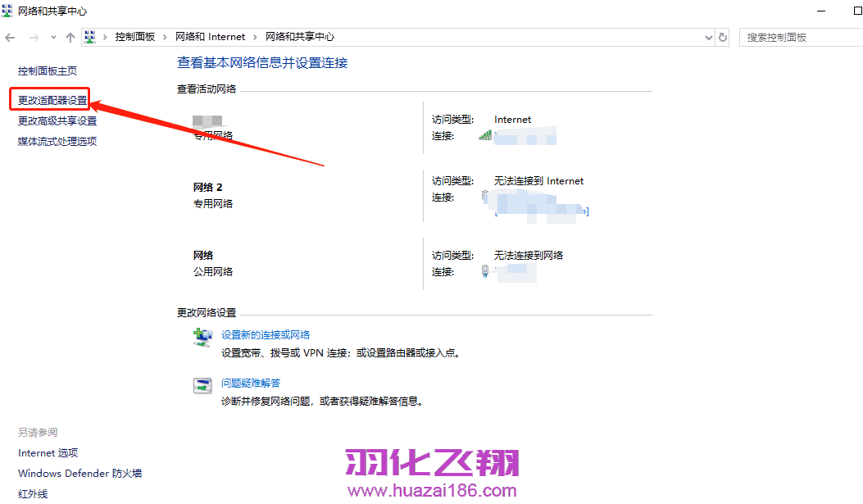Go up one level with Up arrow
The height and width of the screenshot is (504, 863).
click(70, 38)
